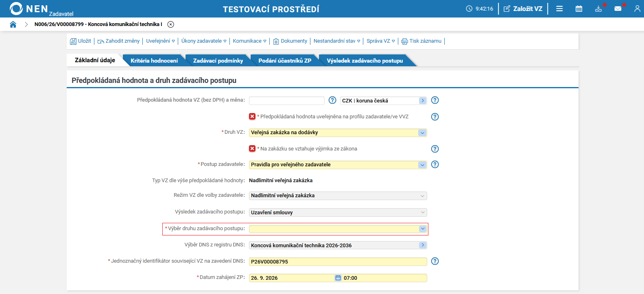Click Založit VZ button
Screen dimensions: 644x294
523,9
